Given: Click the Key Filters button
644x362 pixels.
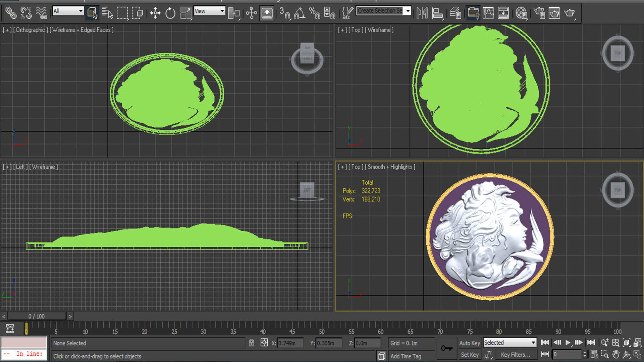Looking at the screenshot, I should point(515,355).
